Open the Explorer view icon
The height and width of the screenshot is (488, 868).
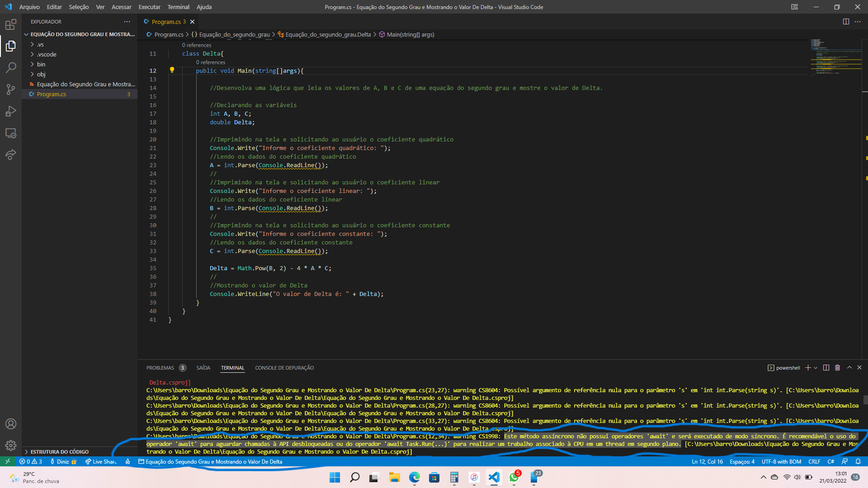click(x=11, y=46)
